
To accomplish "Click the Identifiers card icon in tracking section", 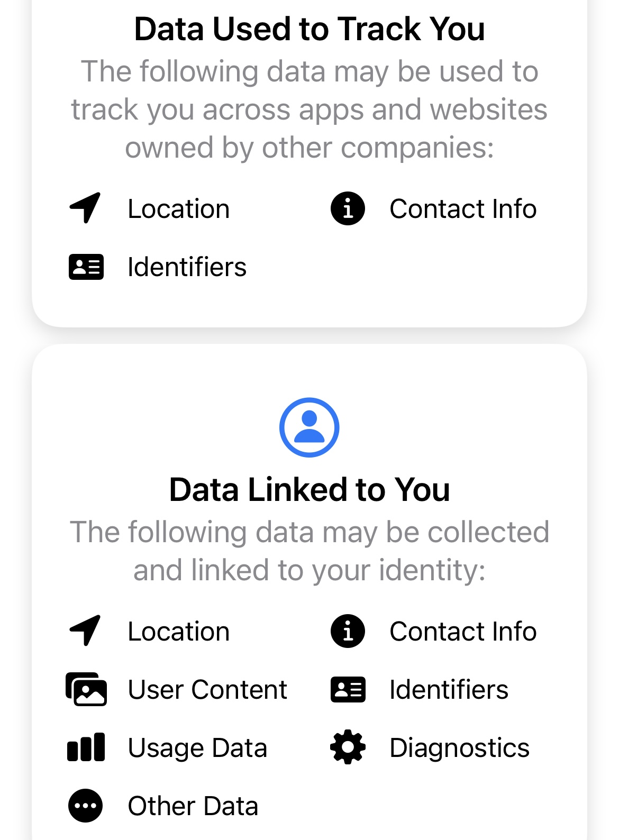I will [x=86, y=267].
